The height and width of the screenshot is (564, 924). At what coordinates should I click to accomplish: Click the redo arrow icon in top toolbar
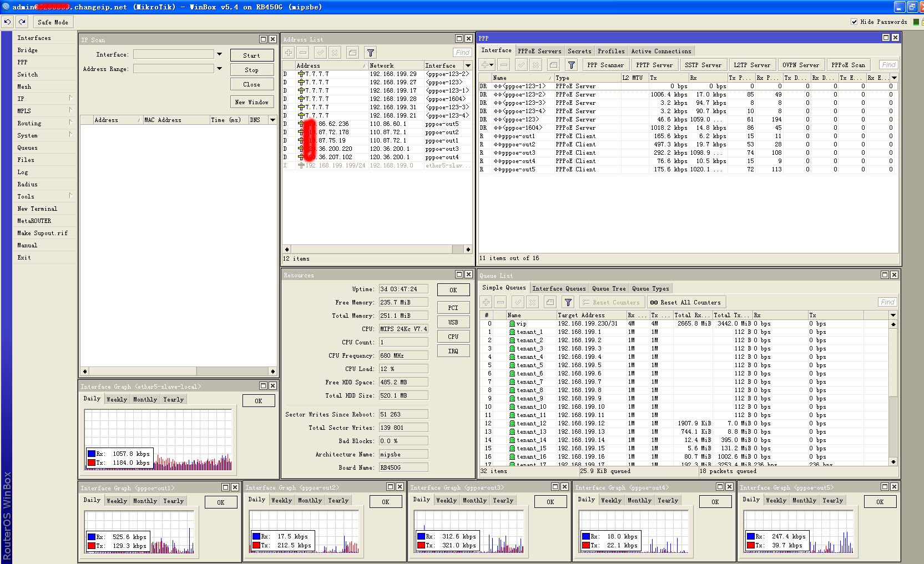coord(22,22)
